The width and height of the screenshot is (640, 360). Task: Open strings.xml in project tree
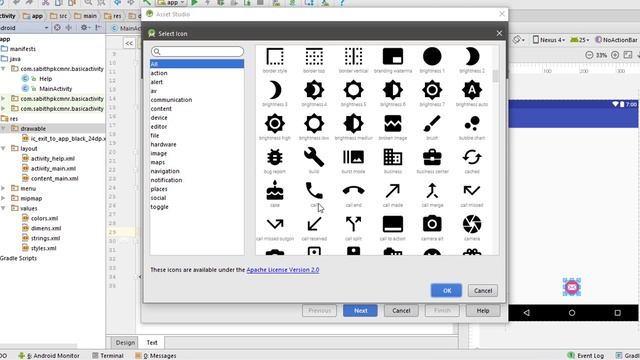point(45,238)
